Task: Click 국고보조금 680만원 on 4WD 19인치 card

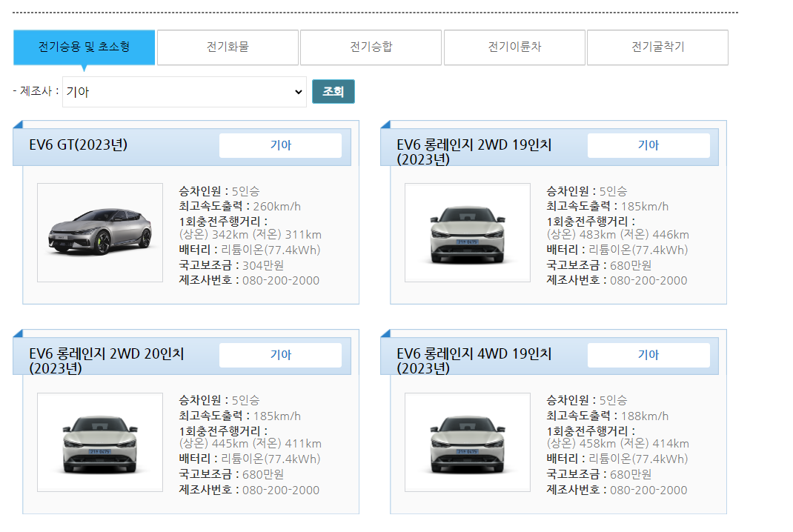Action: [x=600, y=475]
